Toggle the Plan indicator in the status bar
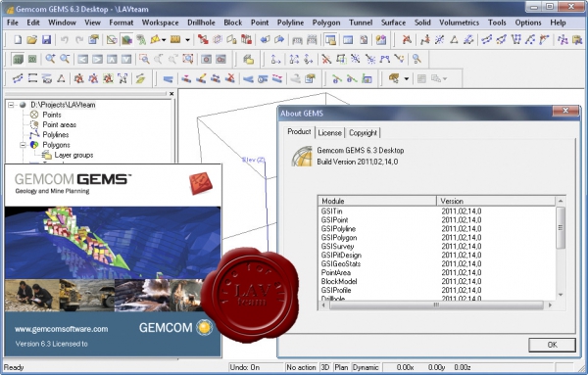The image size is (588, 375). [341, 367]
